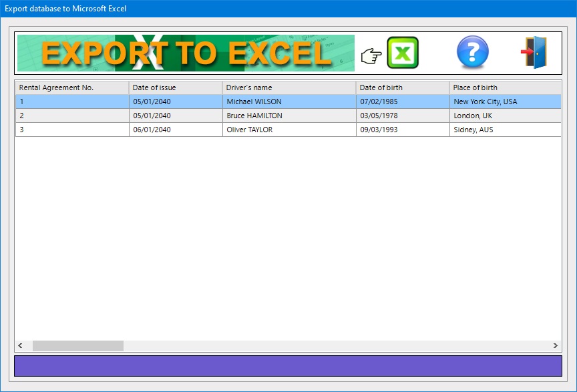The height and width of the screenshot is (392, 577).
Task: Select the Bruce HAMILTON row
Action: (254, 116)
